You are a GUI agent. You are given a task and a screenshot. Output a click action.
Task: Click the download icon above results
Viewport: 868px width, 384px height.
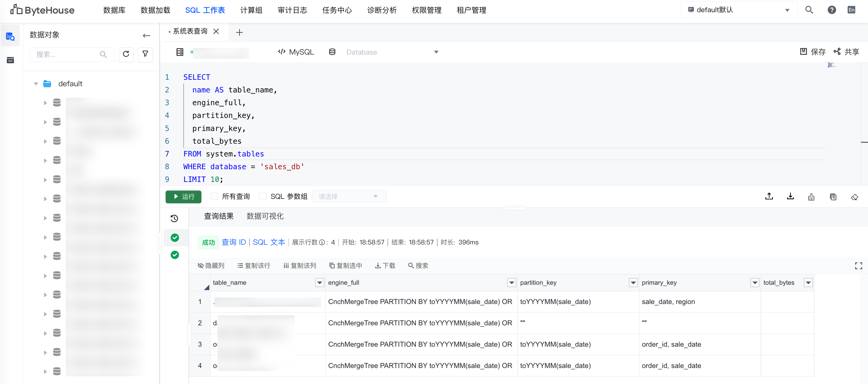[790, 196]
